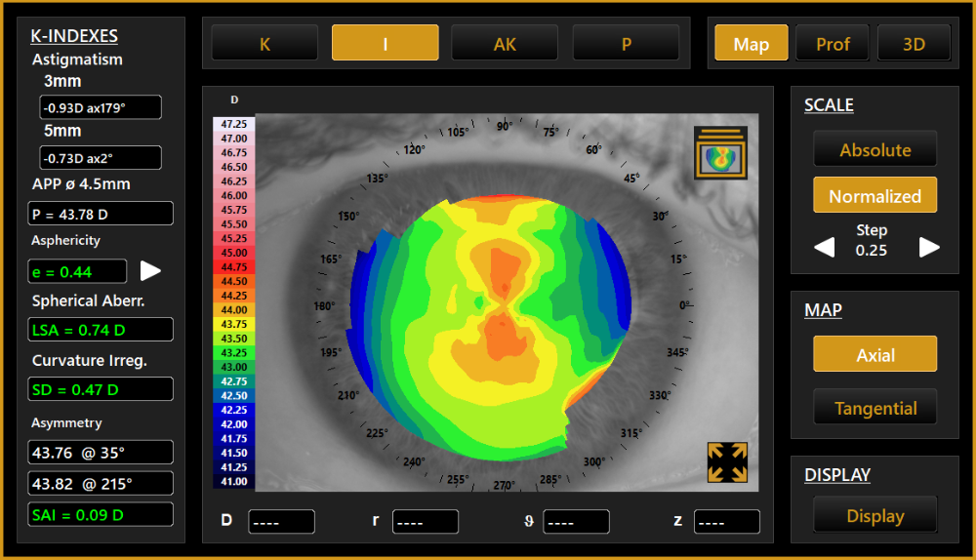This screenshot has width=976, height=560.
Task: Switch to the P tab
Action: (x=626, y=44)
